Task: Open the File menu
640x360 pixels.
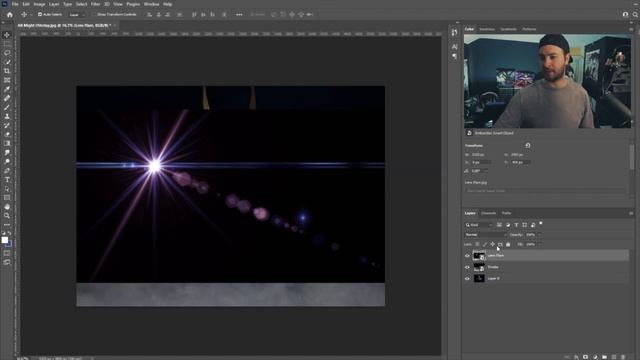Action: click(x=15, y=4)
